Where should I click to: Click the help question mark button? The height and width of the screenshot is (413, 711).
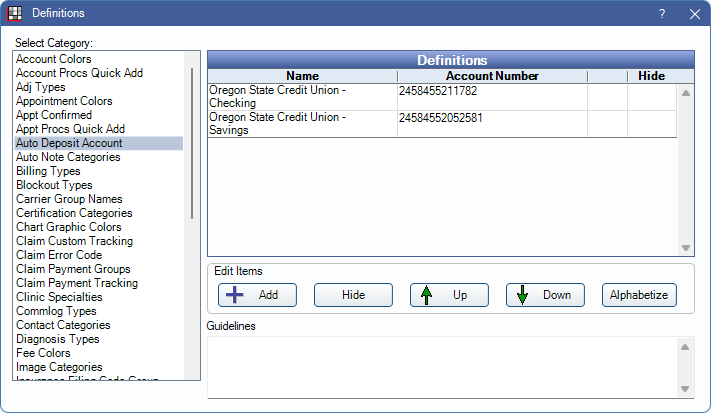point(661,14)
